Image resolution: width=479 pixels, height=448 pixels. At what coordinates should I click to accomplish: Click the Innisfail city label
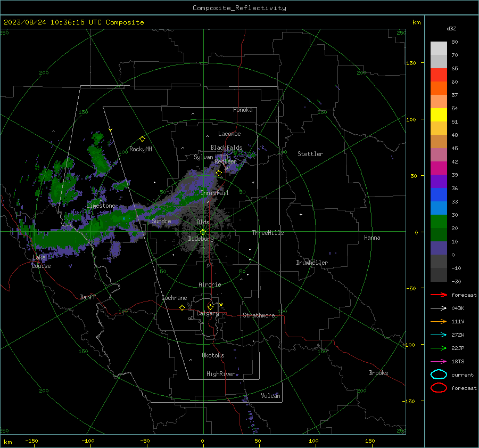(x=214, y=193)
